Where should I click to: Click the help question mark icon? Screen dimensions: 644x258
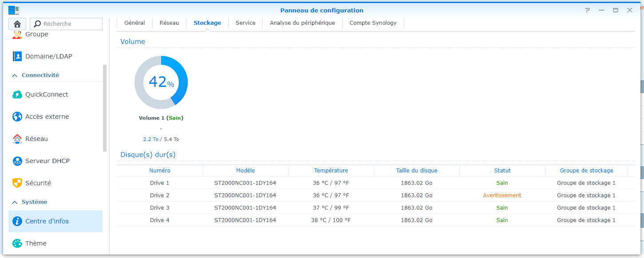pos(587,10)
